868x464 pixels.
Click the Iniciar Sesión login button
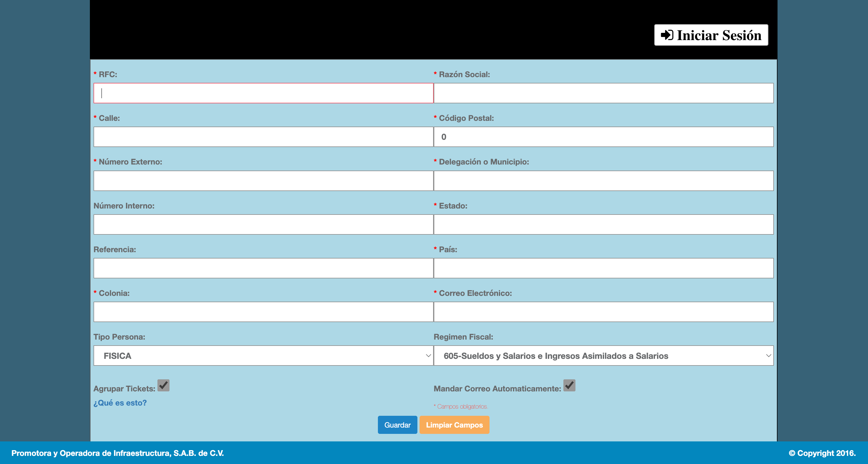coord(711,35)
